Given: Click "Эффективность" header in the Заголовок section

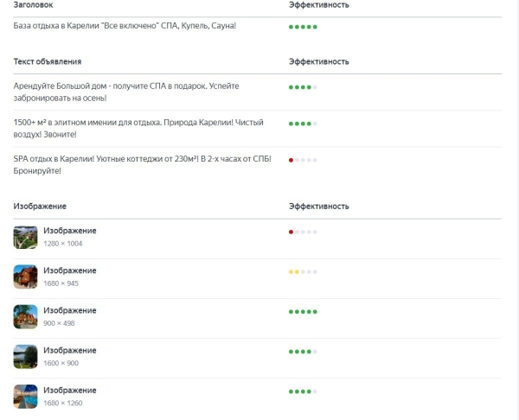Looking at the screenshot, I should pos(318,5).
